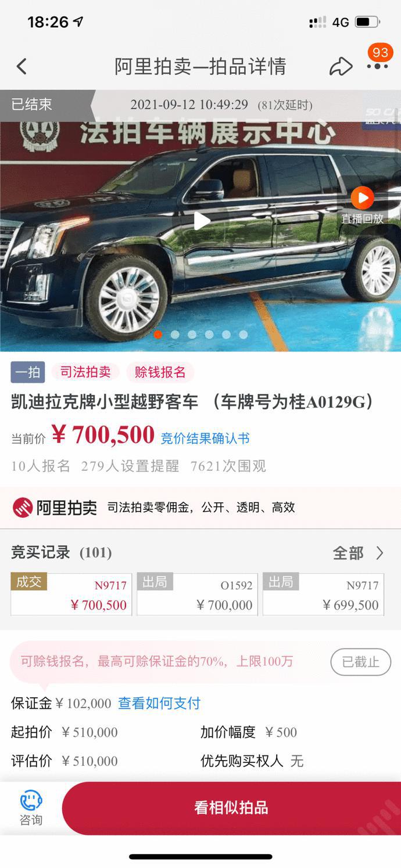The width and height of the screenshot is (401, 868).
Task: Tap the 咨询 customer service icon
Action: (31, 808)
